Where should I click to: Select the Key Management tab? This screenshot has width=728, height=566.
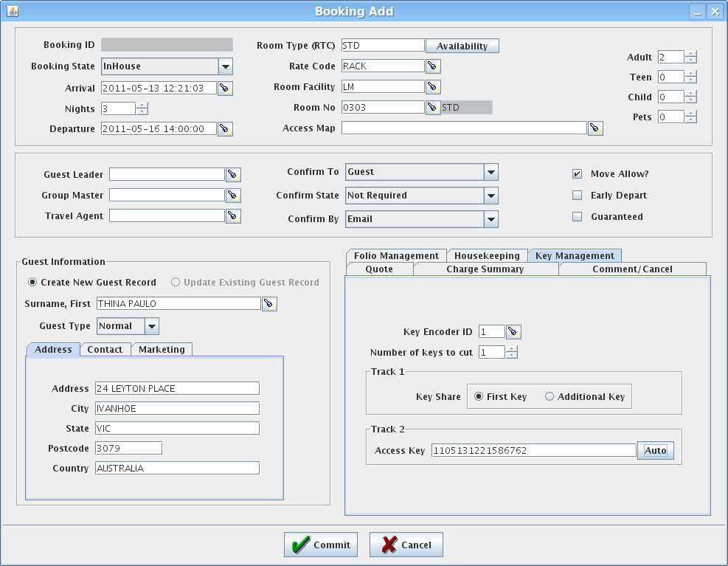[575, 255]
